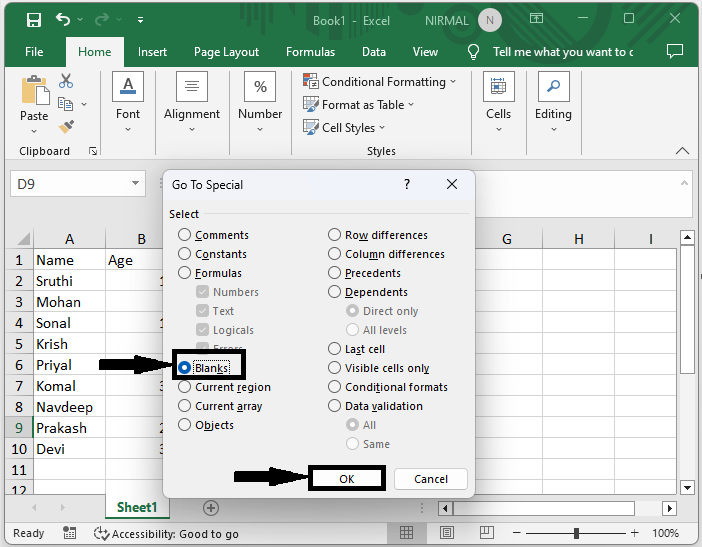
Task: Select the Constants radio option
Action: tap(185, 254)
